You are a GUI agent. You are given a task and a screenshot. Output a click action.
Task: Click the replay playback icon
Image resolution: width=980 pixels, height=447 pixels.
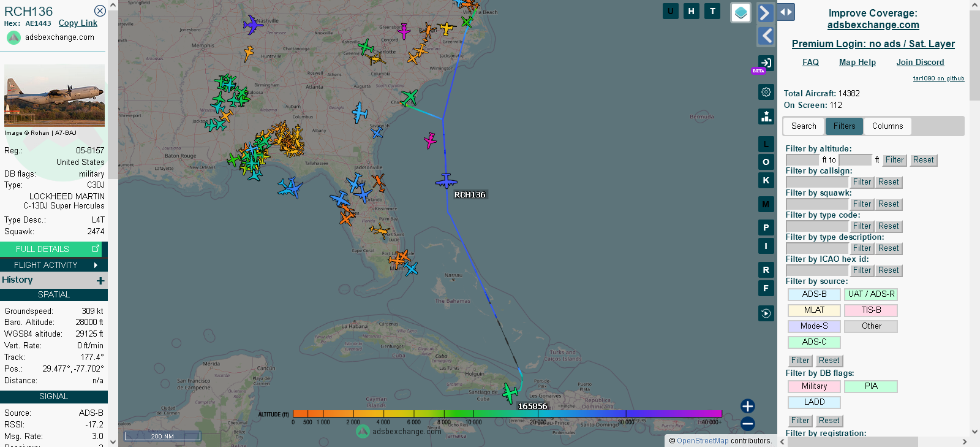[766, 313]
